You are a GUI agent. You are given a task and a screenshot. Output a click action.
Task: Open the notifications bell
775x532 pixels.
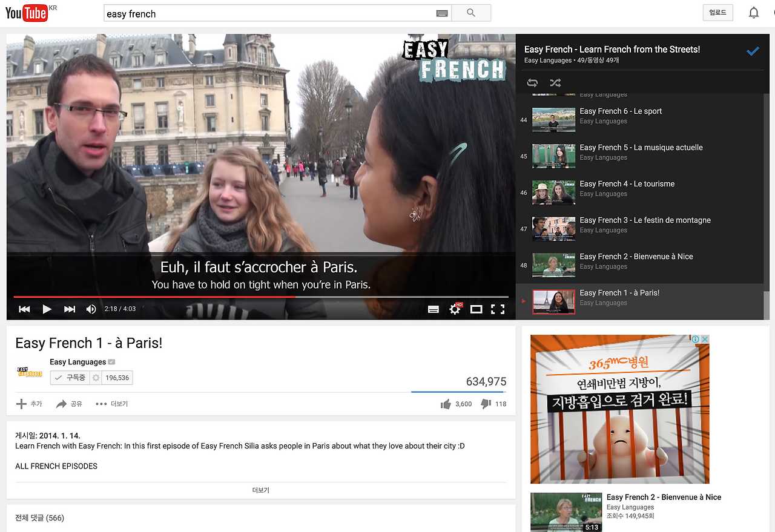[753, 13]
